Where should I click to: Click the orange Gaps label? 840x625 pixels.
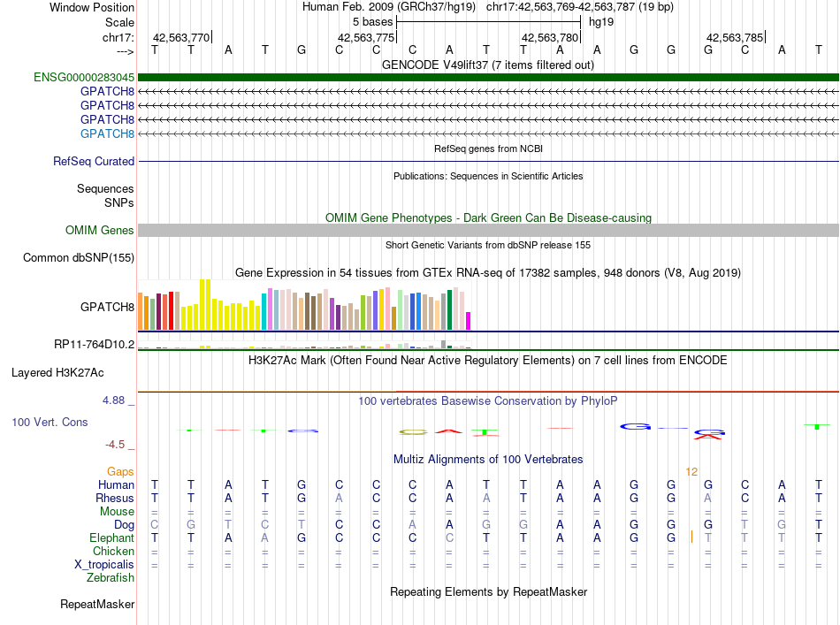click(x=120, y=472)
